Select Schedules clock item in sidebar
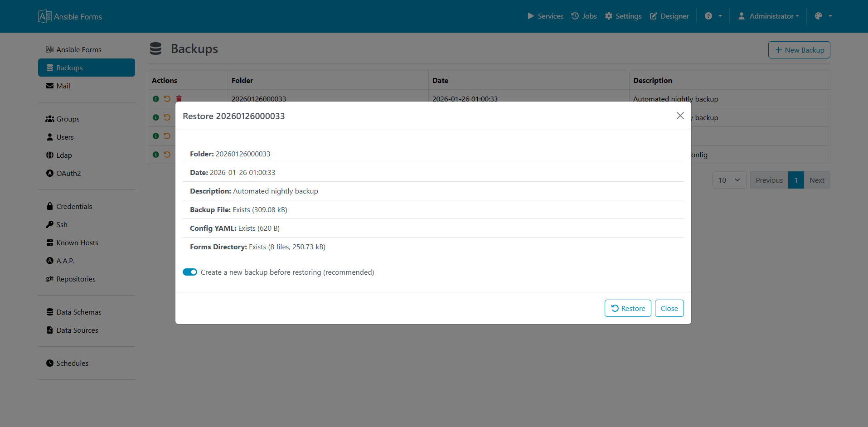Image resolution: width=868 pixels, height=427 pixels. coord(72,363)
